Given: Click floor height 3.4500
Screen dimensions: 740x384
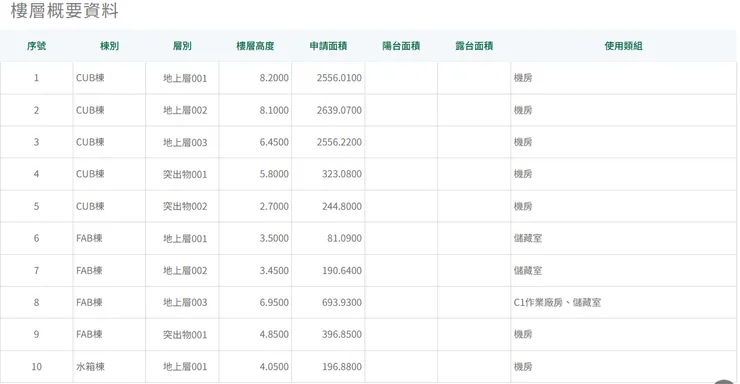Looking at the screenshot, I should pyautogui.click(x=274, y=270).
